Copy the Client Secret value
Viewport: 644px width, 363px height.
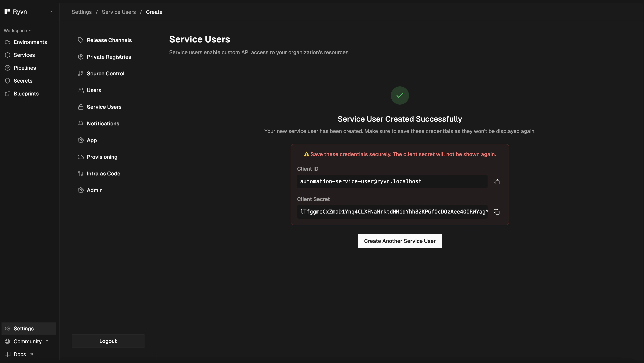[x=496, y=212]
